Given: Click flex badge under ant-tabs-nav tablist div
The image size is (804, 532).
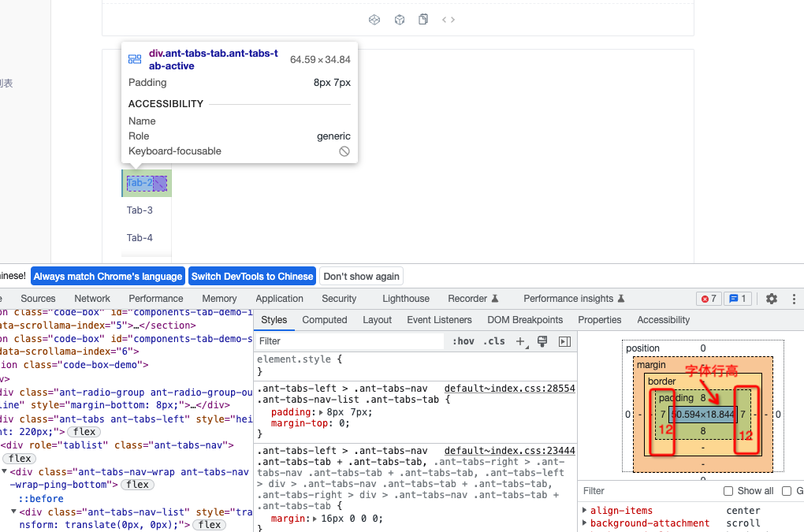Looking at the screenshot, I should (x=20, y=459).
